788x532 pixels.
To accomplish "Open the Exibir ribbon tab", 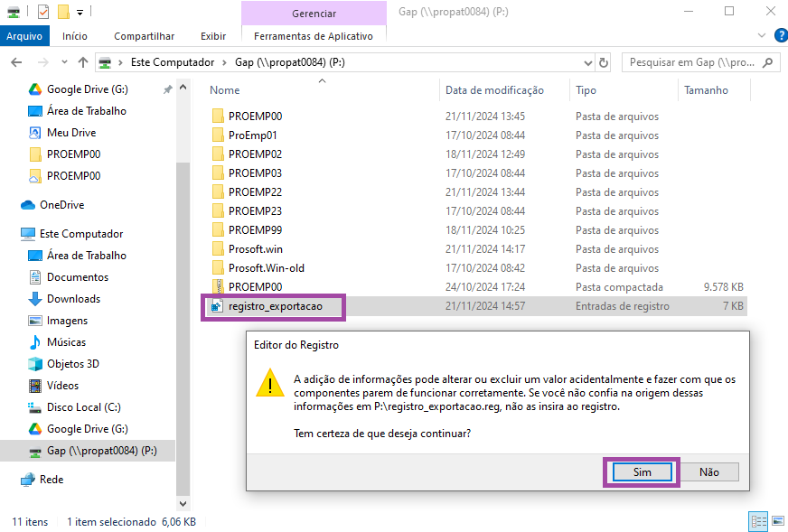I will (x=213, y=36).
